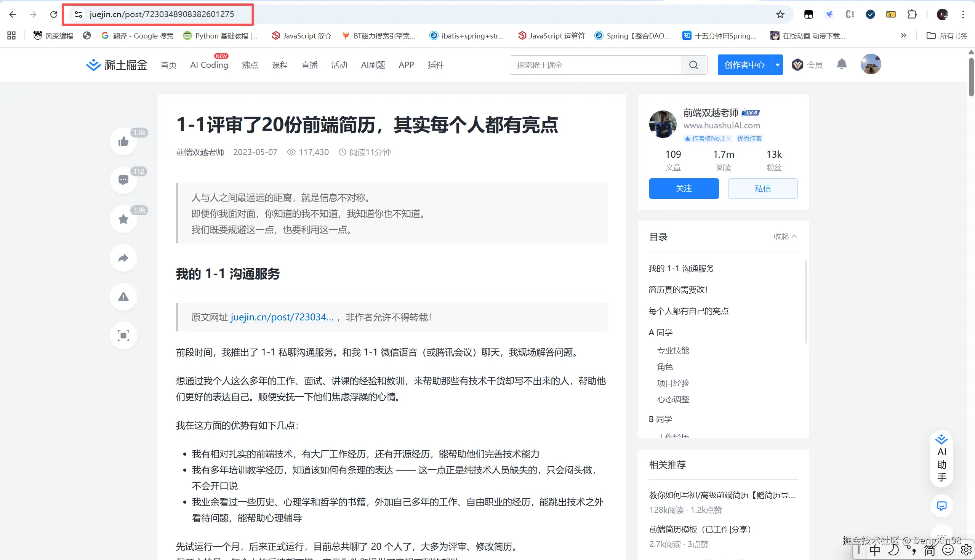Open the 创作者中心 dropdown arrow
Screen dimensions: 975x560
[x=778, y=65]
